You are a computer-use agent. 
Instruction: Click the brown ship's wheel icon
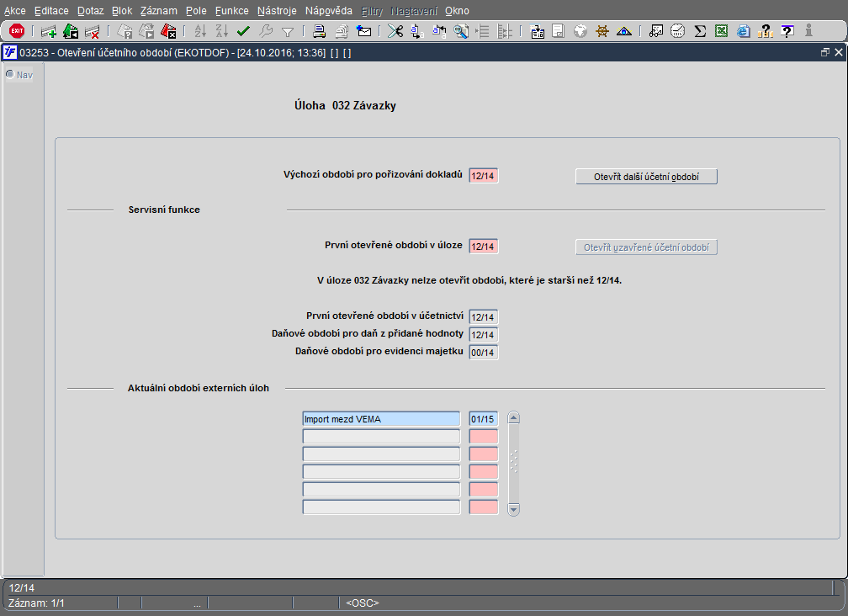coord(602,31)
